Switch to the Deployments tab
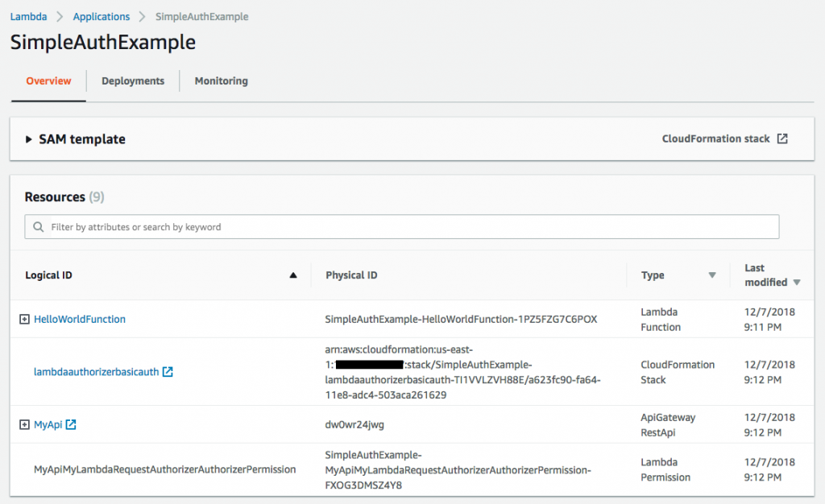The image size is (825, 504). (x=133, y=81)
